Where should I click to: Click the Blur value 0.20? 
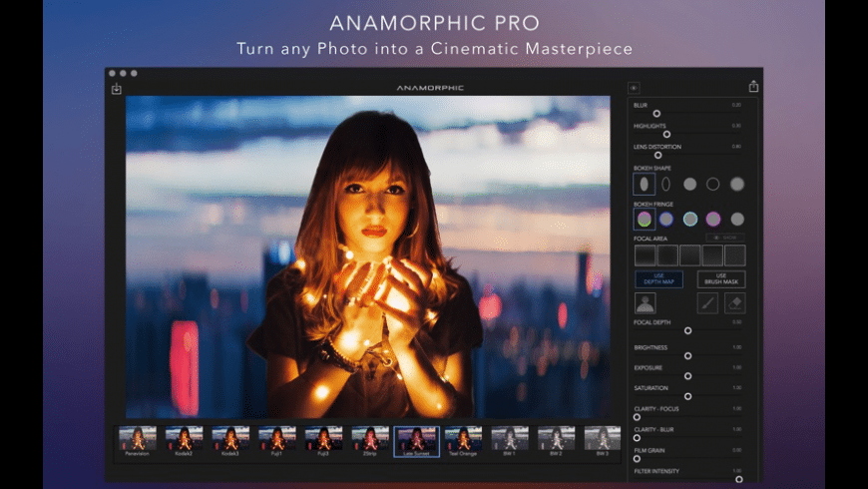click(736, 105)
